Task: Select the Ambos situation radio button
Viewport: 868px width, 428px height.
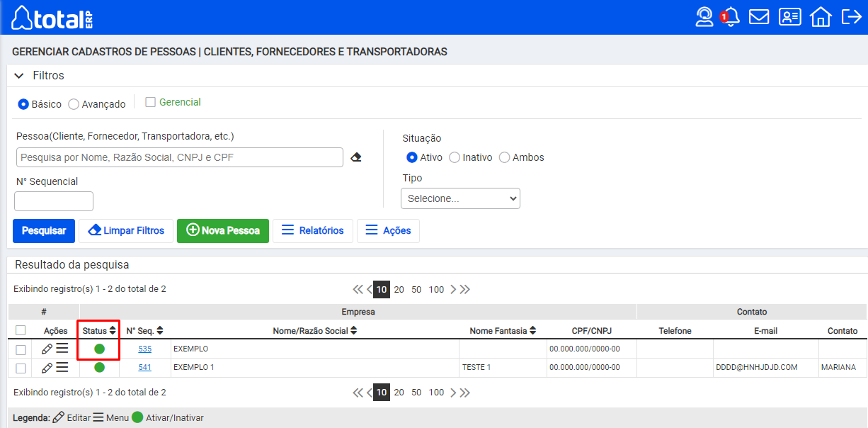Action: 505,157
